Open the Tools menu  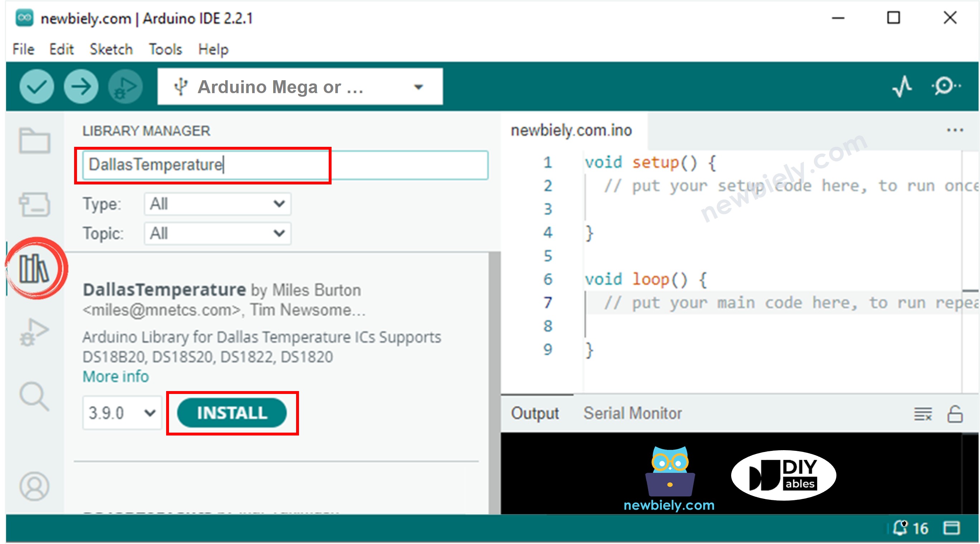coord(165,49)
